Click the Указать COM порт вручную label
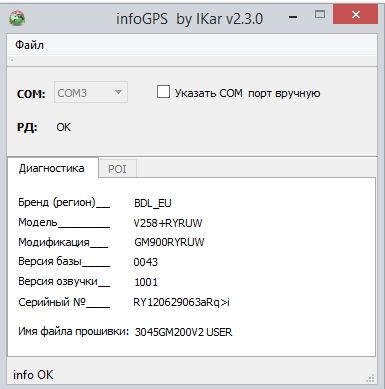The width and height of the screenshot is (385, 389). pos(247,93)
